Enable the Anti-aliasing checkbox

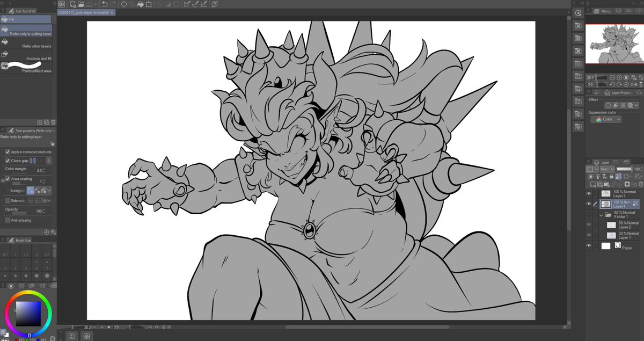[x=8, y=220]
